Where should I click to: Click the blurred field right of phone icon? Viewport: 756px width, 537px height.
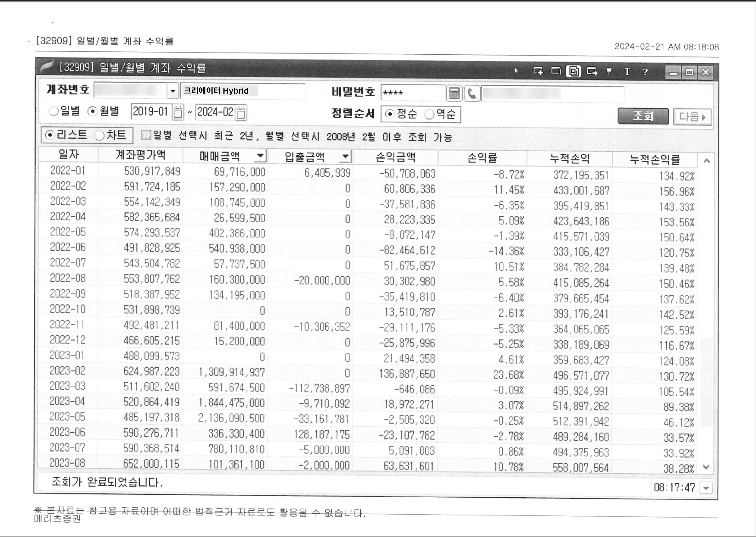click(552, 94)
